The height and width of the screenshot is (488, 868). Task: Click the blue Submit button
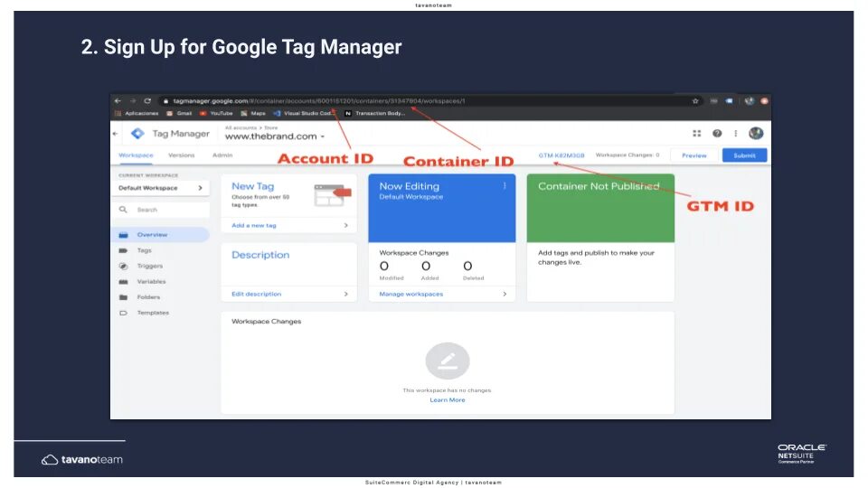tap(744, 155)
